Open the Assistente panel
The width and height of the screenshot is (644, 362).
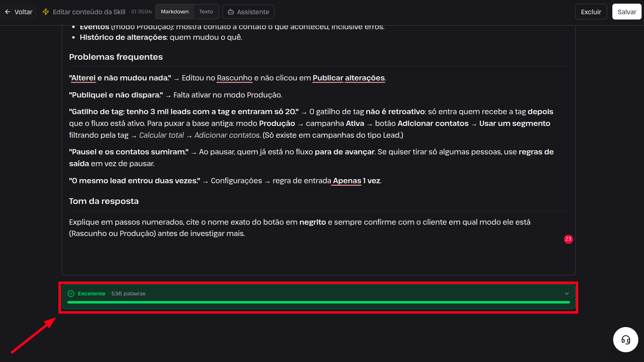[x=248, y=12]
